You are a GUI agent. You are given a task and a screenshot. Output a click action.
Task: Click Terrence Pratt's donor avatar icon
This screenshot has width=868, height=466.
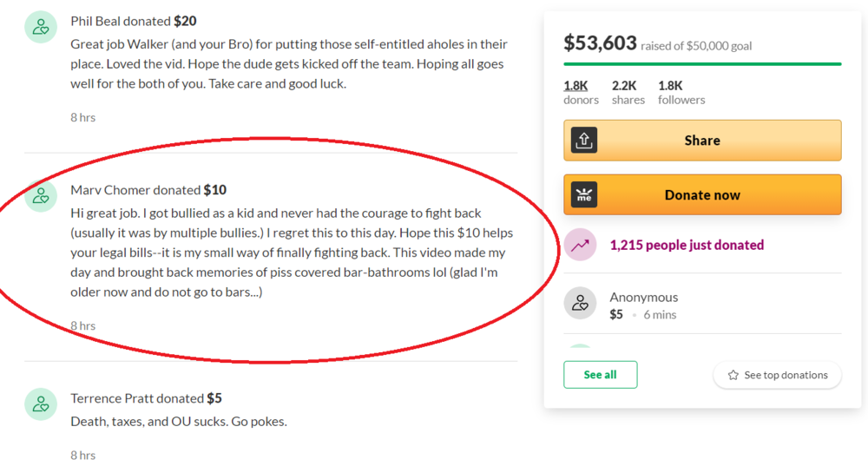coord(40,404)
